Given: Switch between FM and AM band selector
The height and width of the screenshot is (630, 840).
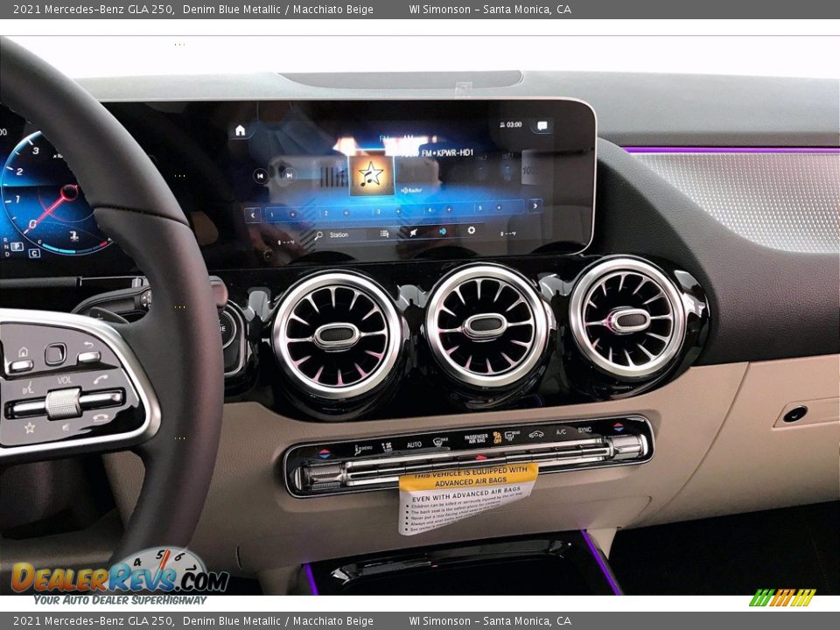Looking at the screenshot, I should (396, 136).
